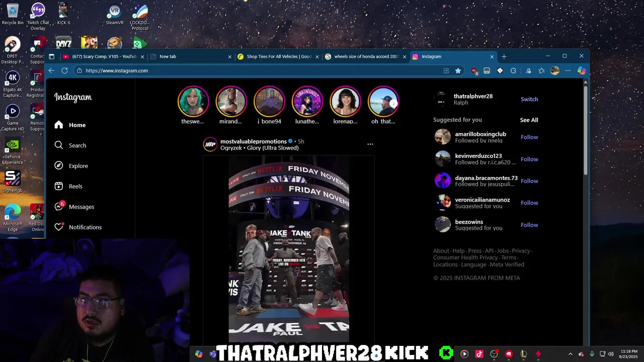Switch to New tab
Image resolution: width=644 pixels, height=362 pixels.
pos(191,56)
